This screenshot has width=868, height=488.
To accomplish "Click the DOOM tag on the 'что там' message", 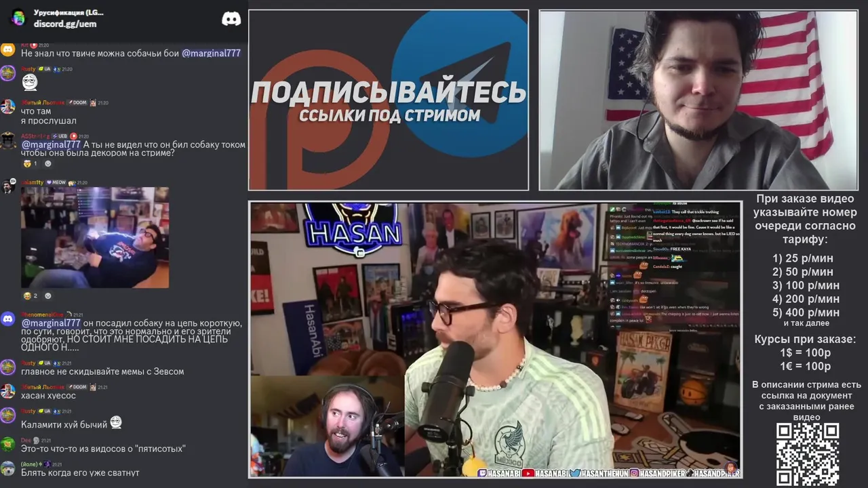I will coord(77,102).
